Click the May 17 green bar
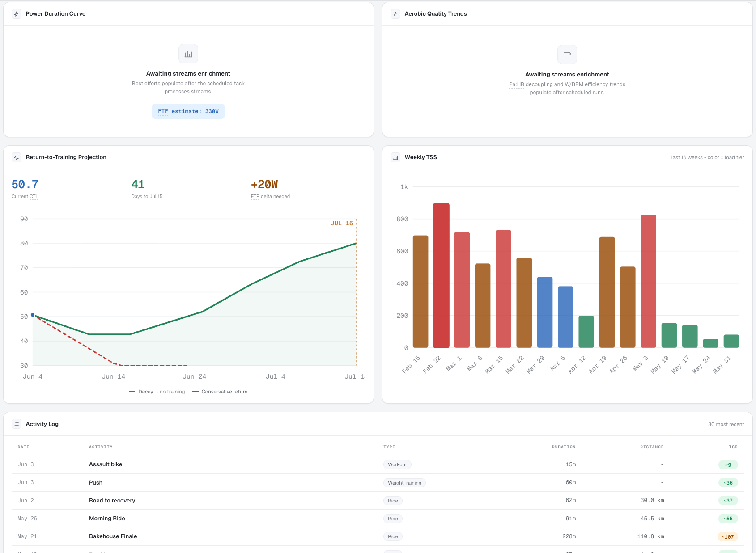The width and height of the screenshot is (756, 553). 690,336
